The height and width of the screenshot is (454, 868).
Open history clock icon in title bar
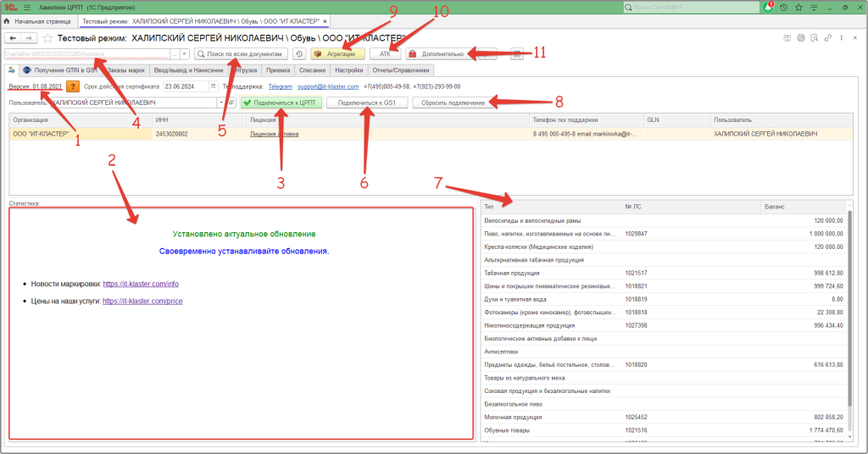pos(783,7)
